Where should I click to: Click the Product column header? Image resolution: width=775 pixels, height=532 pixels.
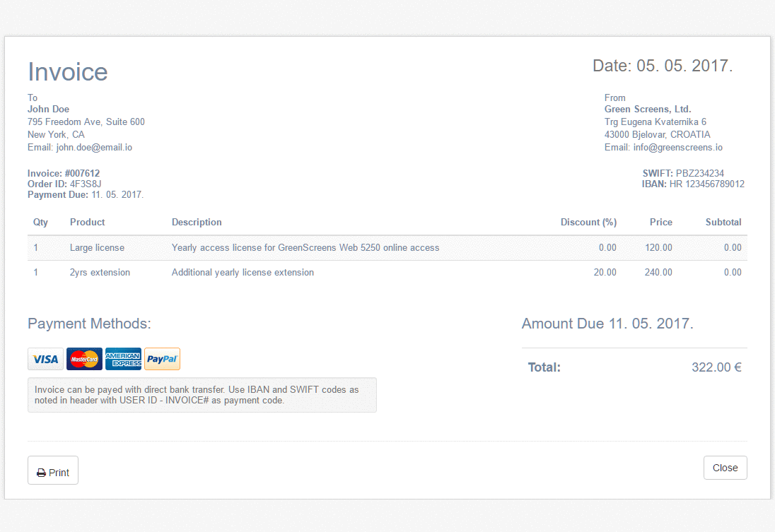click(x=87, y=222)
